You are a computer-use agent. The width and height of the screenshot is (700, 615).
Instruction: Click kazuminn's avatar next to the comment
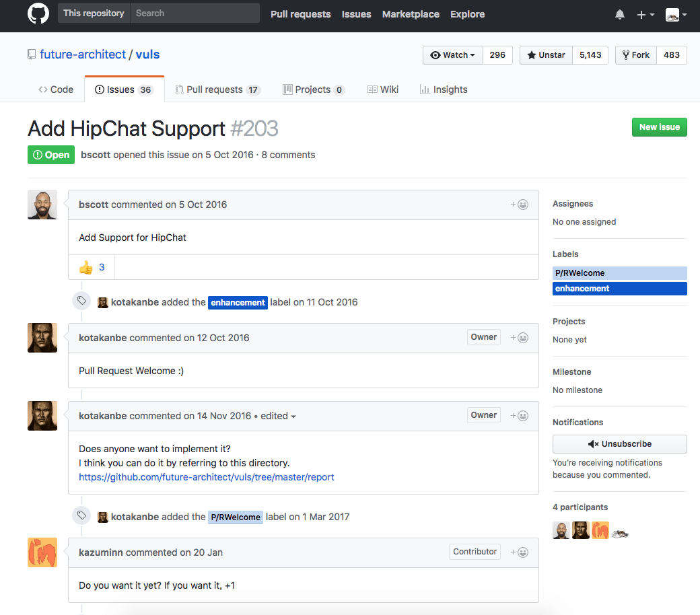[42, 552]
